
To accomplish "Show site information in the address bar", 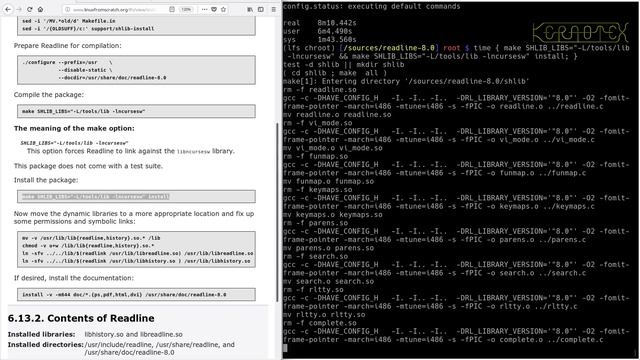I will tap(68, 9).
